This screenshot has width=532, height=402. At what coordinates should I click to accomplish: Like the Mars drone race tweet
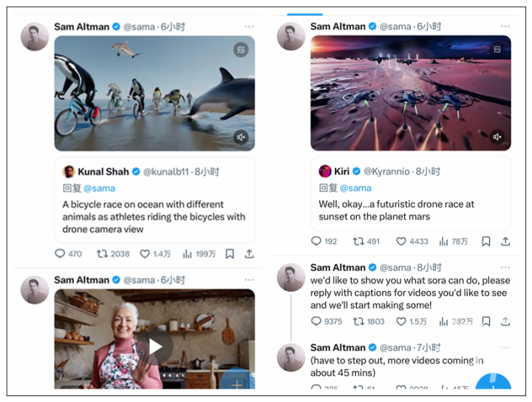pyautogui.click(x=401, y=241)
